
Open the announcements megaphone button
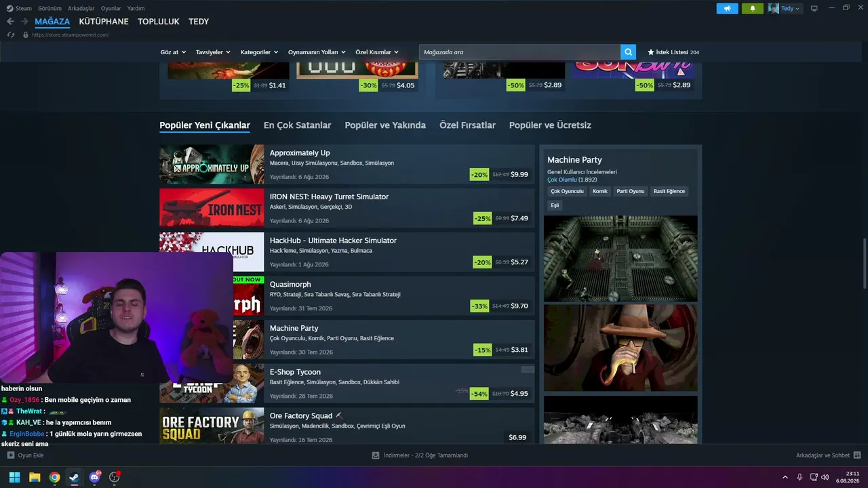point(727,8)
